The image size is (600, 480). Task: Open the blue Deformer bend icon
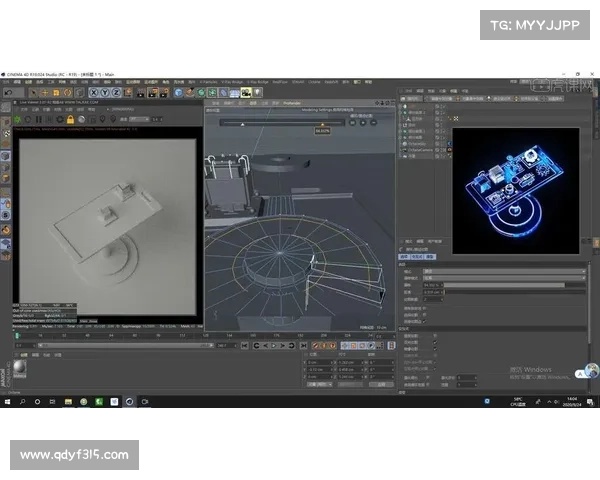tap(223, 93)
